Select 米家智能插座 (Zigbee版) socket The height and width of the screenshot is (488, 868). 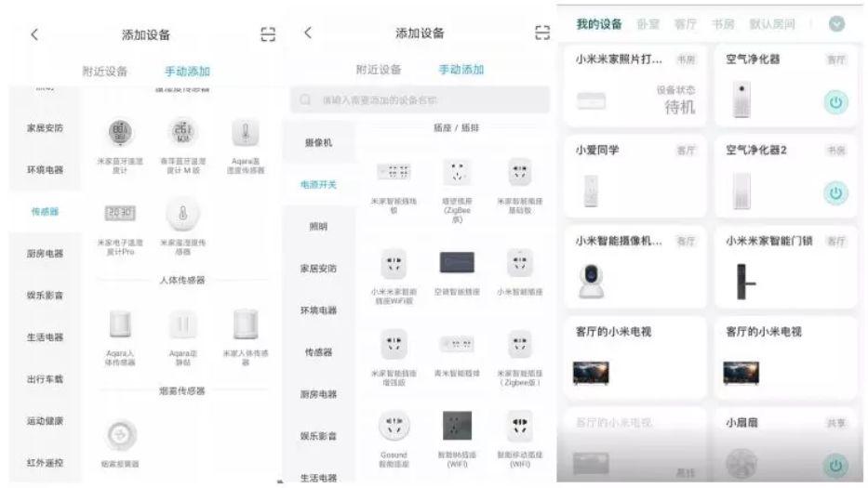(519, 344)
